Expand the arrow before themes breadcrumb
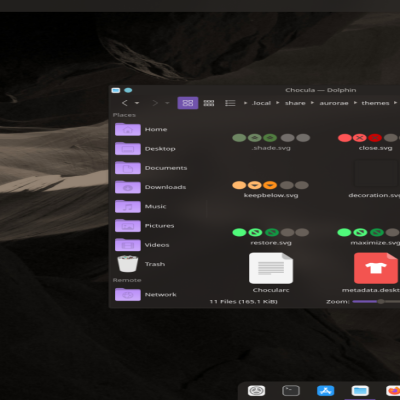400x400 pixels. tap(355, 103)
